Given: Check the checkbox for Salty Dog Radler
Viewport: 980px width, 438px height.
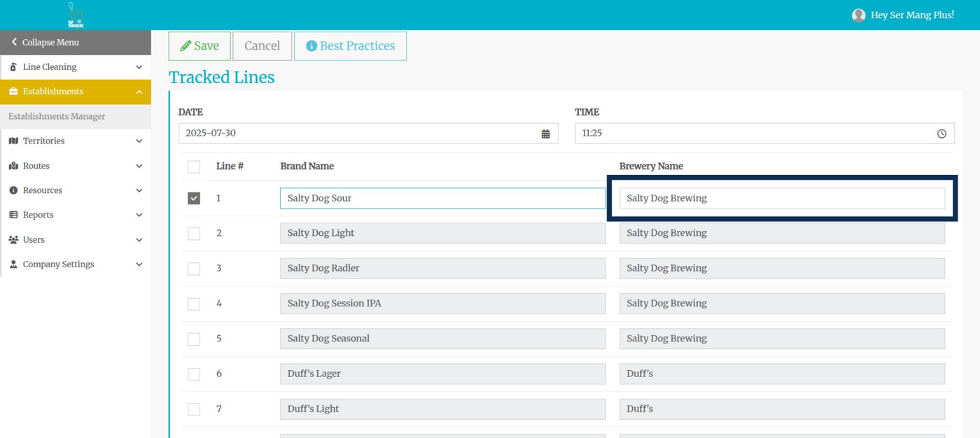Looking at the screenshot, I should (194, 269).
